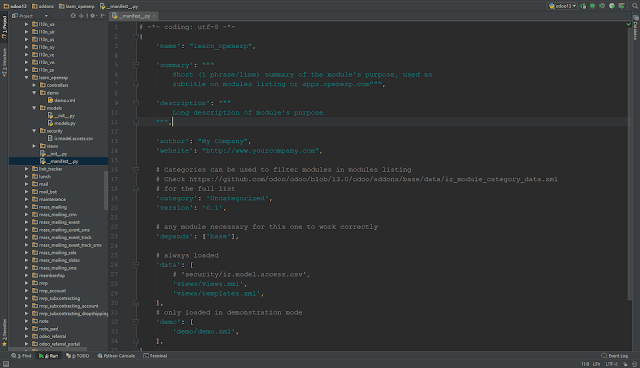
Task: Click learn_openerp in the breadcrumb bar
Action: tap(77, 6)
